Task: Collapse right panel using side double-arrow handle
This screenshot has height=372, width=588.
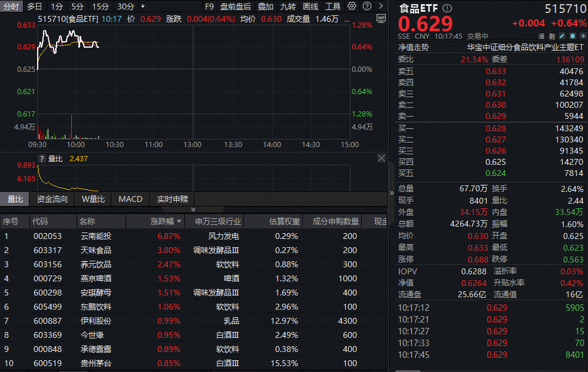Action: point(392,193)
